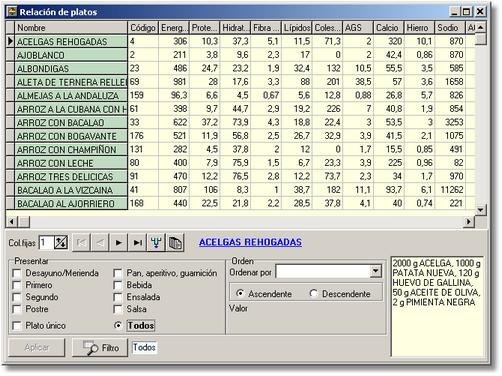Check the Pan, aperitivo, guarnición checkbox

118,273
